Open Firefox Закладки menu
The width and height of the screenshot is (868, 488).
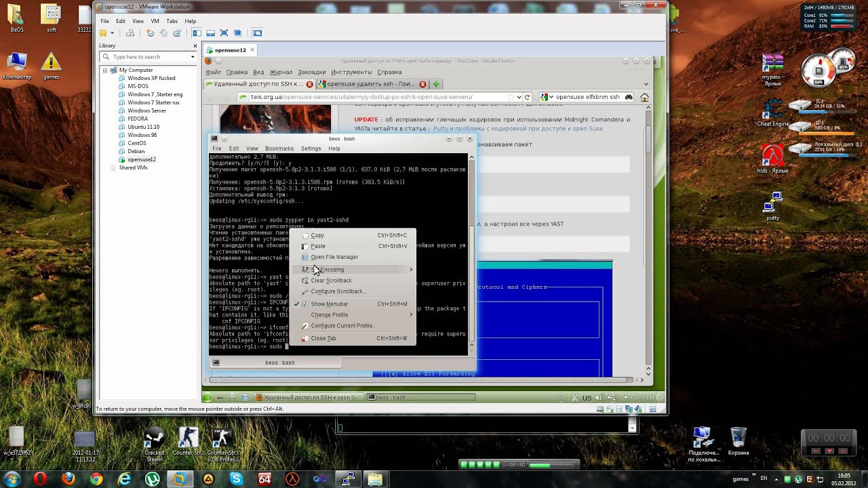pos(312,72)
